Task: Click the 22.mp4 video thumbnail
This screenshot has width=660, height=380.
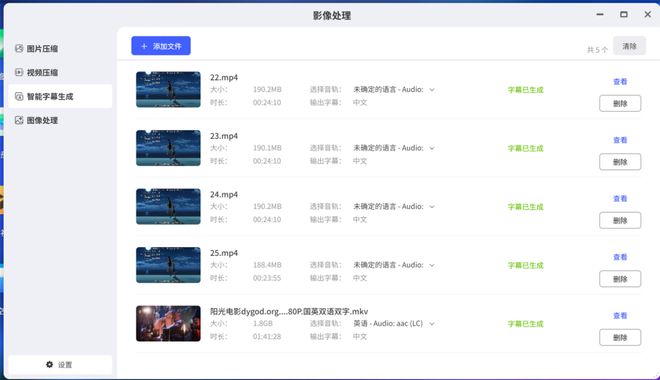Action: point(168,89)
